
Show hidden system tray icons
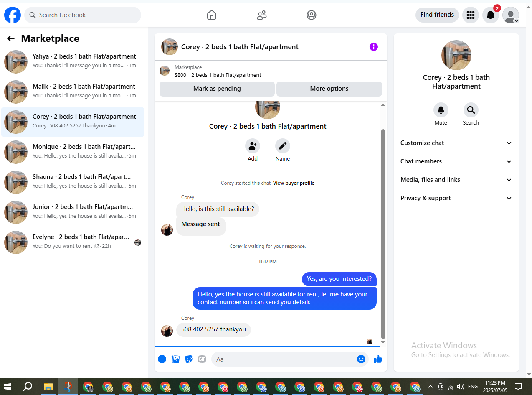click(x=431, y=387)
